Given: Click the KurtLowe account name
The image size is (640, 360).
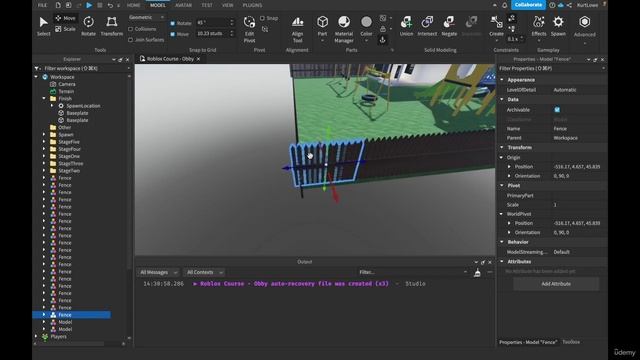Looking at the screenshot, I should pos(587,5).
